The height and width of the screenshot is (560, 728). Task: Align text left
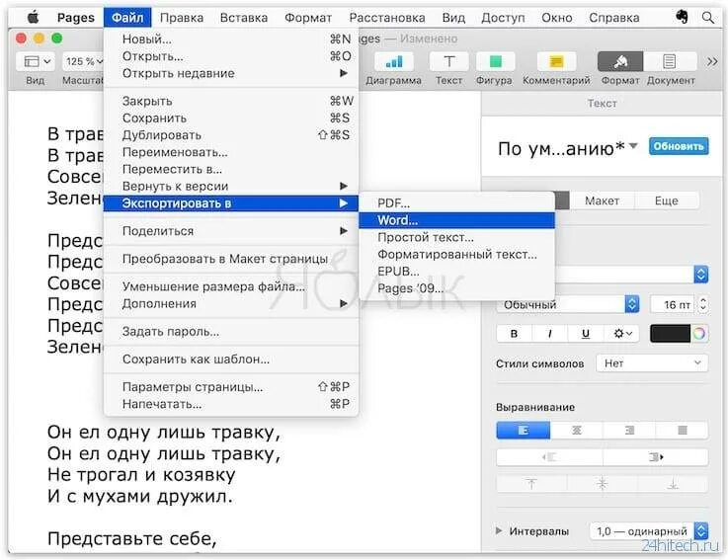524,431
